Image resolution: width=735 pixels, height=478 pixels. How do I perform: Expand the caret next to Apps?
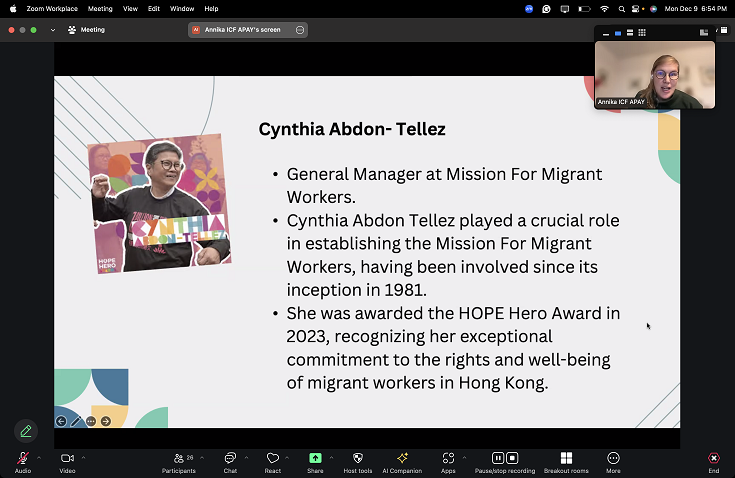[x=465, y=458]
